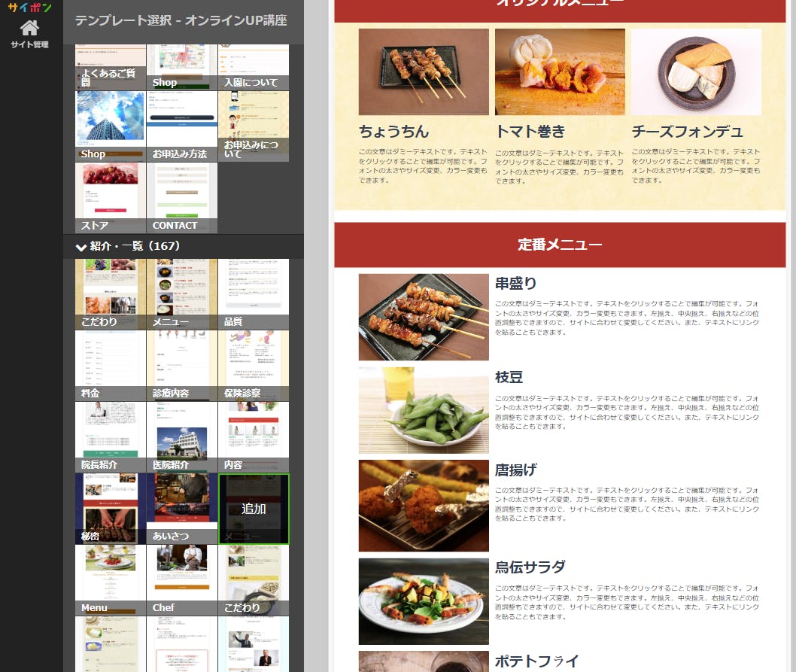Screen dimensions: 796x672
Task: Click the description paragraph under 枝豆
Action: click(627, 412)
